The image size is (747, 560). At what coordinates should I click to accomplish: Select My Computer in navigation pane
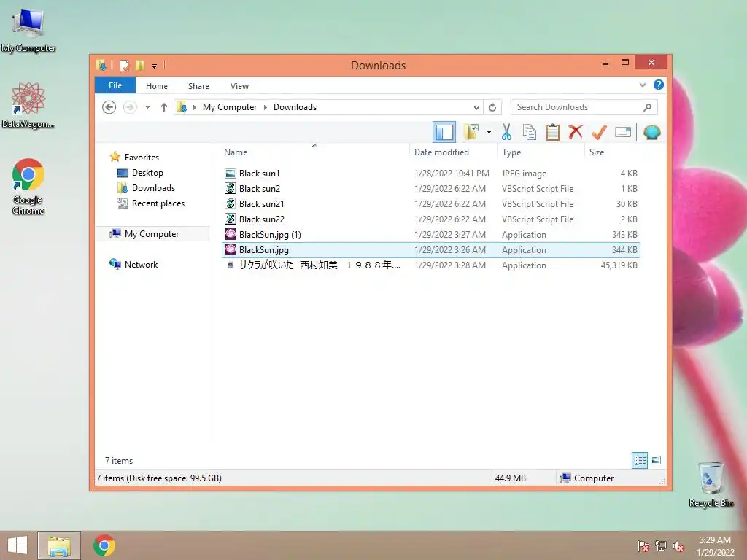152,234
